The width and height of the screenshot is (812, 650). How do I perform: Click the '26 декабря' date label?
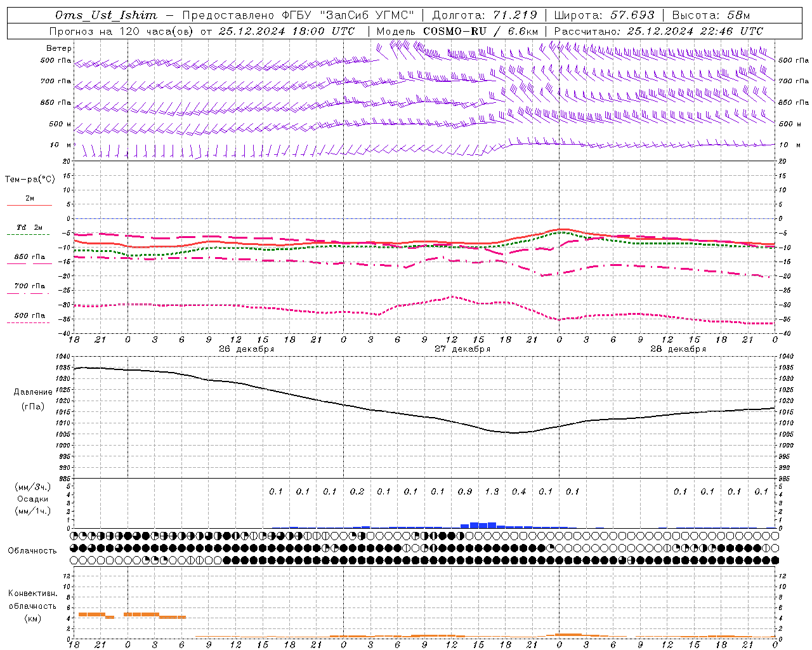pyautogui.click(x=247, y=349)
